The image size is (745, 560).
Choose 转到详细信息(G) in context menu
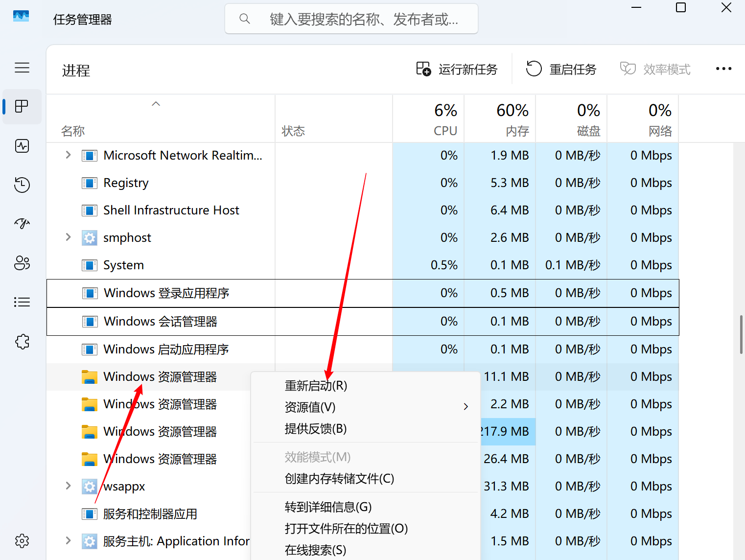point(365,507)
